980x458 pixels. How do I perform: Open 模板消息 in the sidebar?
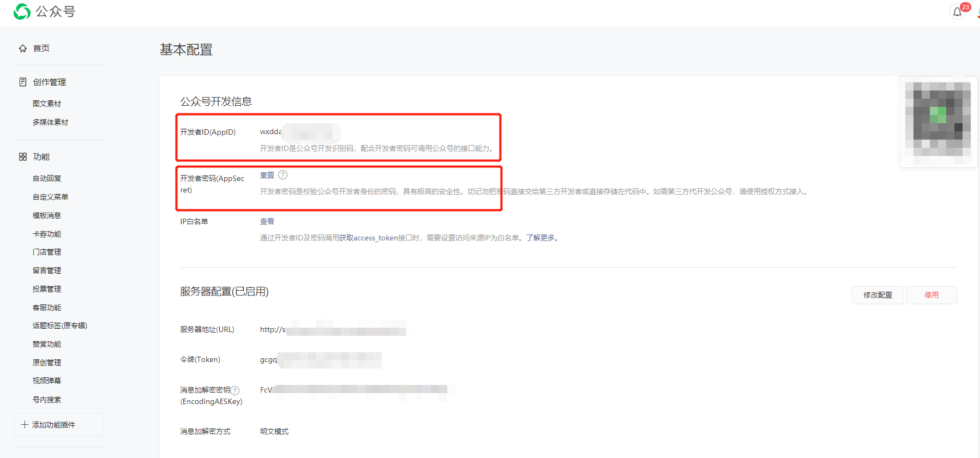click(x=47, y=215)
